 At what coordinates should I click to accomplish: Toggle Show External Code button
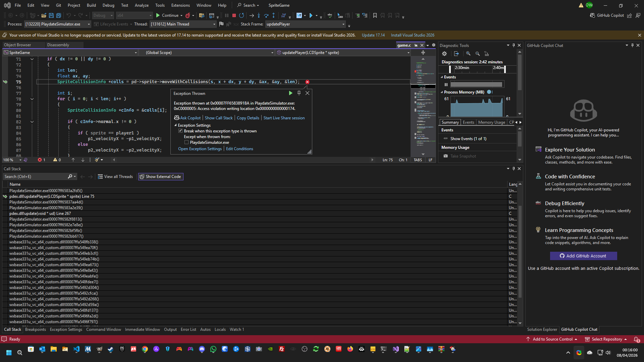point(160,177)
